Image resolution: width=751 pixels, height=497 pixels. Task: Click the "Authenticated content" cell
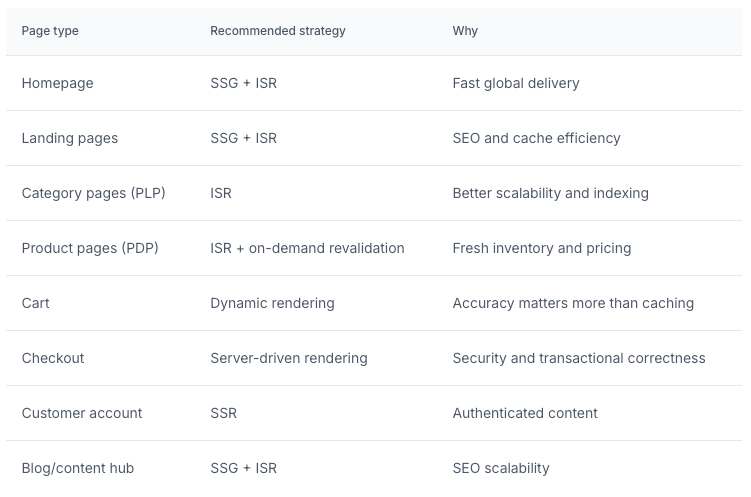point(525,414)
